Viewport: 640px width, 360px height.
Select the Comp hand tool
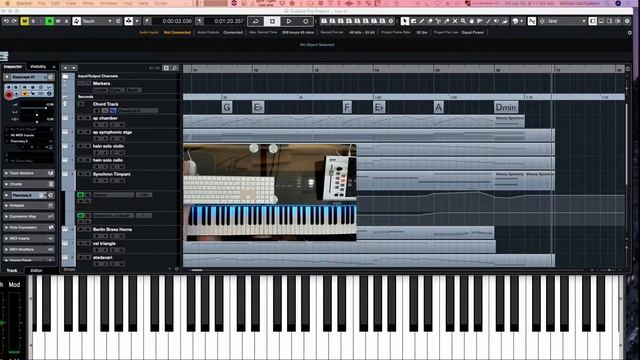click(471, 21)
